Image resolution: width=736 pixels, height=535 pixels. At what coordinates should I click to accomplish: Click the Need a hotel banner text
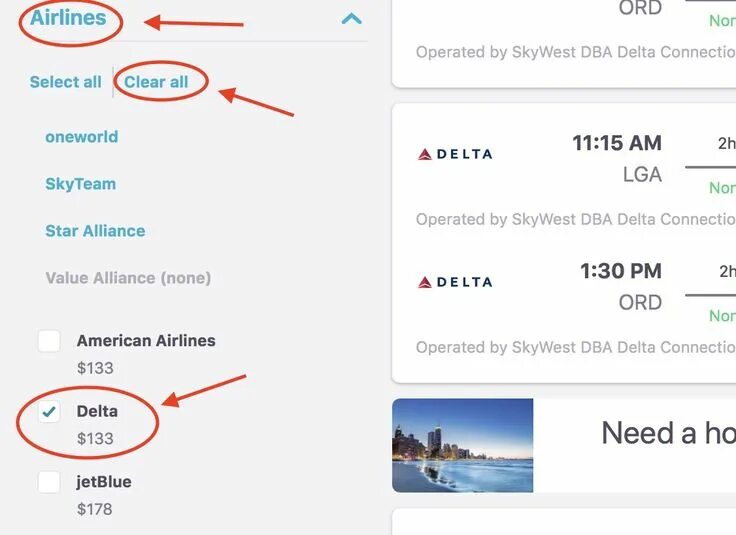click(667, 433)
